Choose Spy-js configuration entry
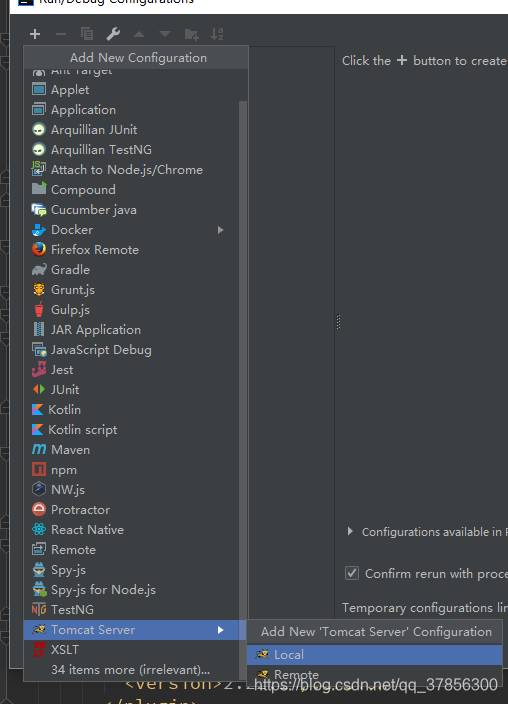This screenshot has height=704, width=508. (x=135, y=570)
